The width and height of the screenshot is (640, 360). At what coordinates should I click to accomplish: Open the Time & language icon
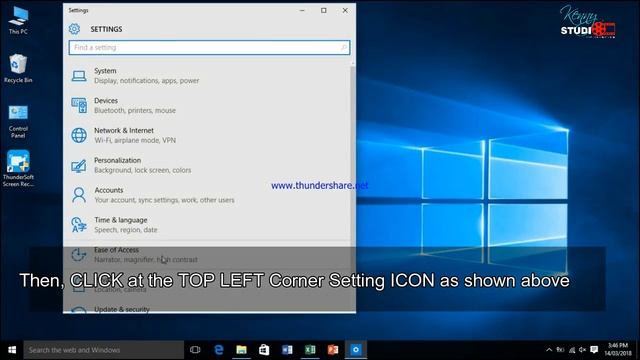click(79, 225)
